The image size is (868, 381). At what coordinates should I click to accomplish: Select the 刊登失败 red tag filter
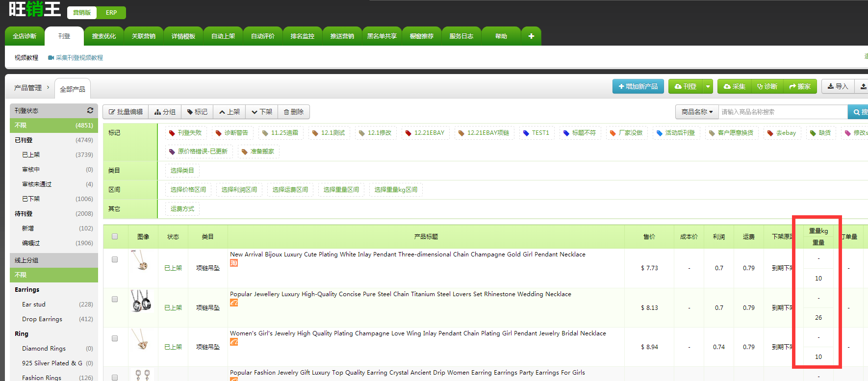coord(185,133)
